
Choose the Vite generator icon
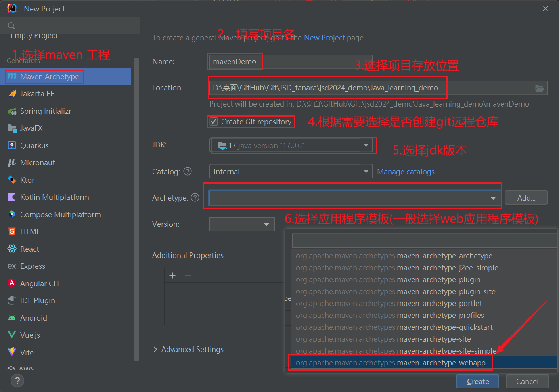pos(12,352)
